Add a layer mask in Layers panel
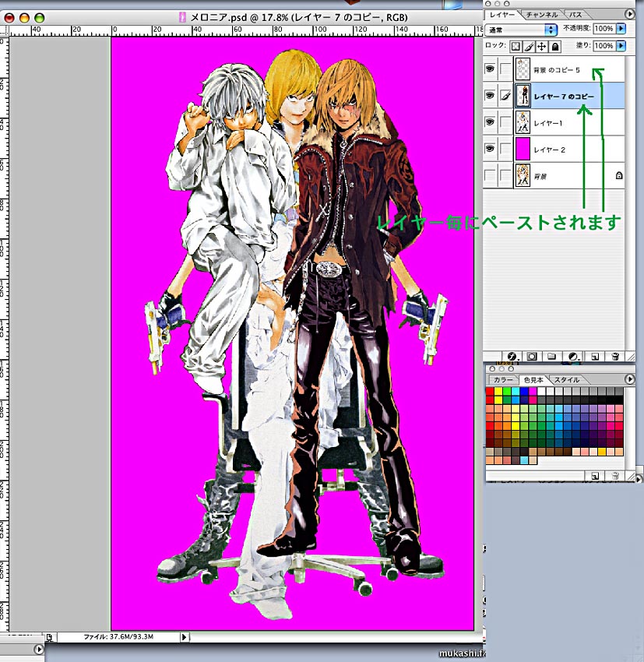Viewport: 644px width, 662px height. (x=532, y=357)
